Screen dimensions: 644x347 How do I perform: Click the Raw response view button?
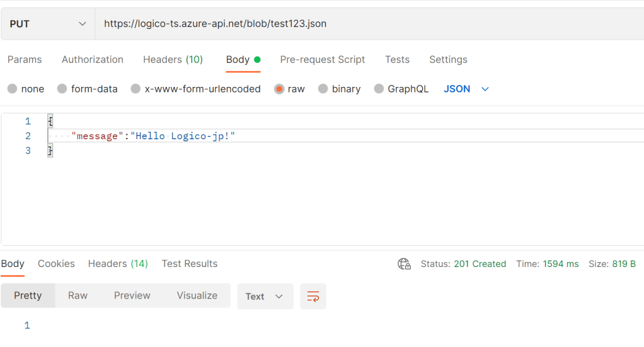(78, 295)
